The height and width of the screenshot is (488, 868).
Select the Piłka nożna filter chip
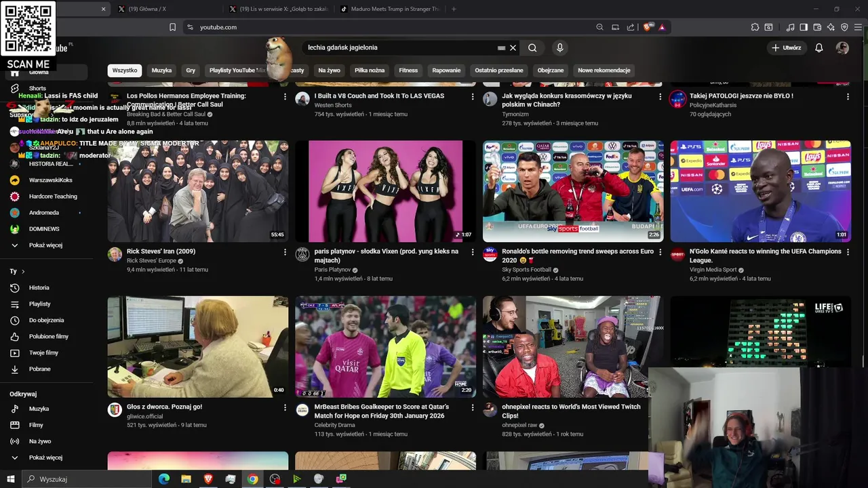click(x=370, y=70)
